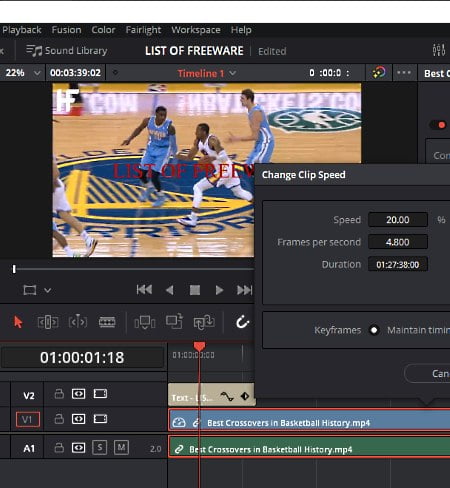Screen dimensions: 450x488
Task: Open the Fairlight menu
Action: pyautogui.click(x=143, y=30)
